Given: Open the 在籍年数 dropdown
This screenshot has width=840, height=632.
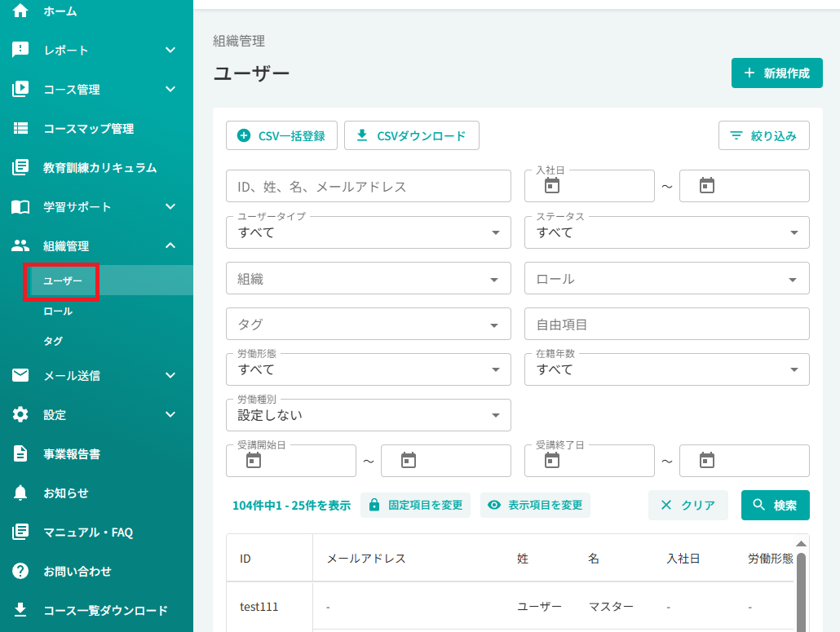Looking at the screenshot, I should (x=666, y=369).
